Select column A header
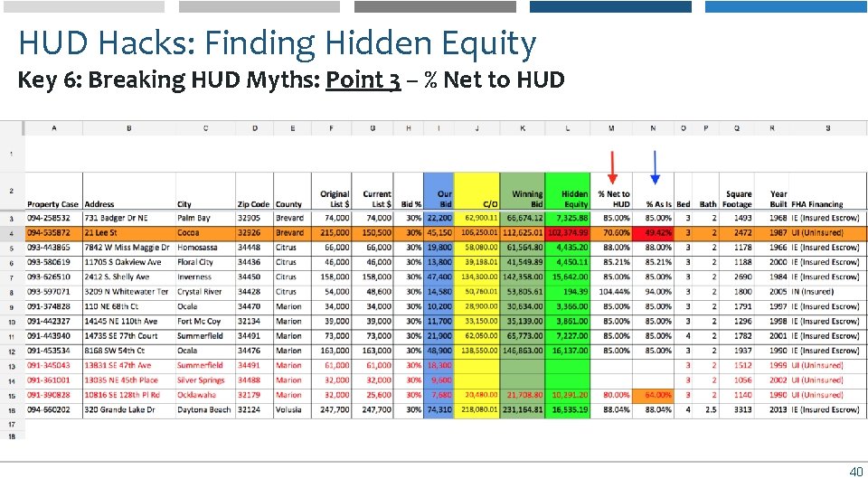The width and height of the screenshot is (868, 488). click(53, 128)
